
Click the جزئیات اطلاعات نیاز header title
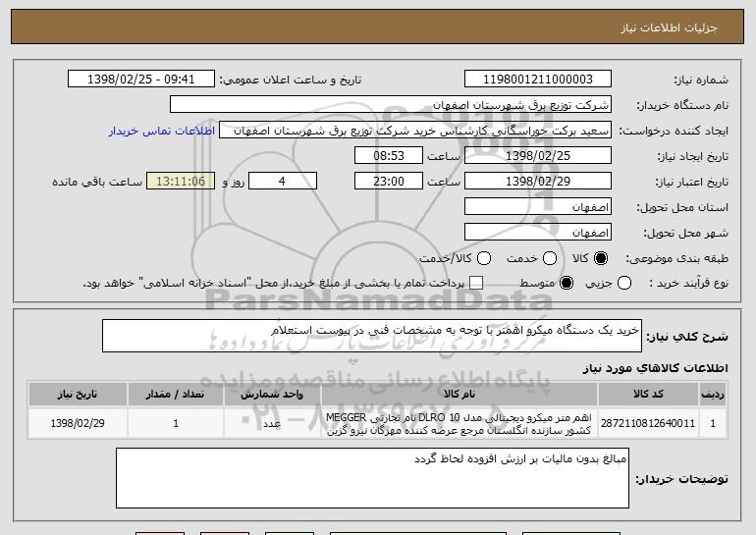pos(669,27)
